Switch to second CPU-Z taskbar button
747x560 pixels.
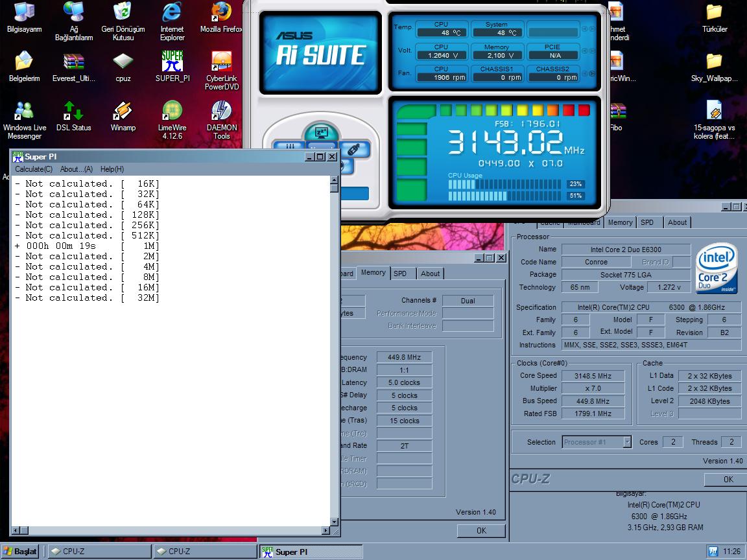pyautogui.click(x=205, y=552)
